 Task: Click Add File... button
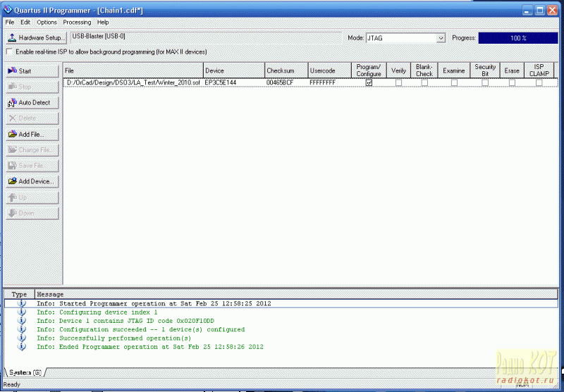click(32, 134)
